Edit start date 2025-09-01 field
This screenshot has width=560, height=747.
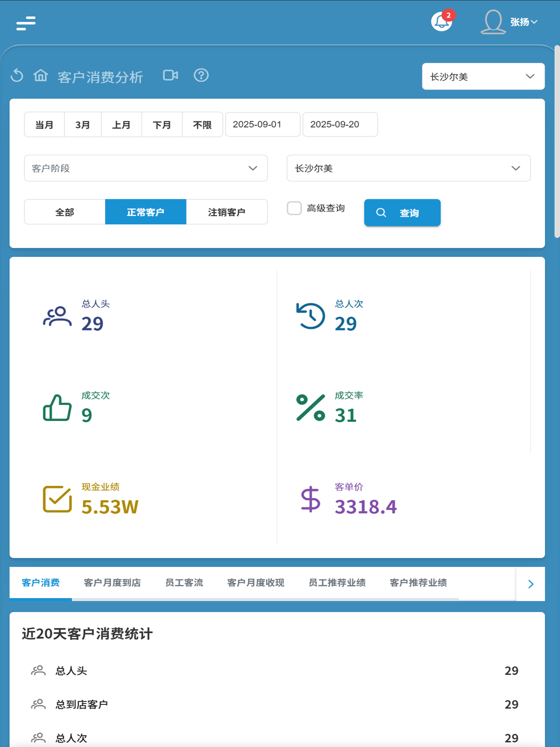263,124
